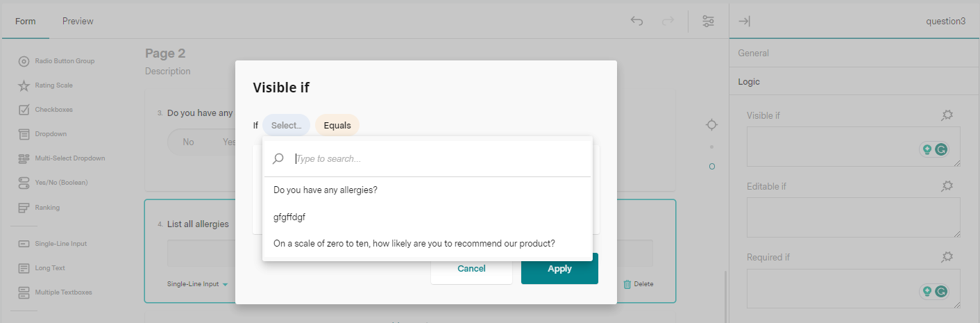Open the form settings sliders icon
Viewport: 980px width, 323px height.
click(x=708, y=21)
